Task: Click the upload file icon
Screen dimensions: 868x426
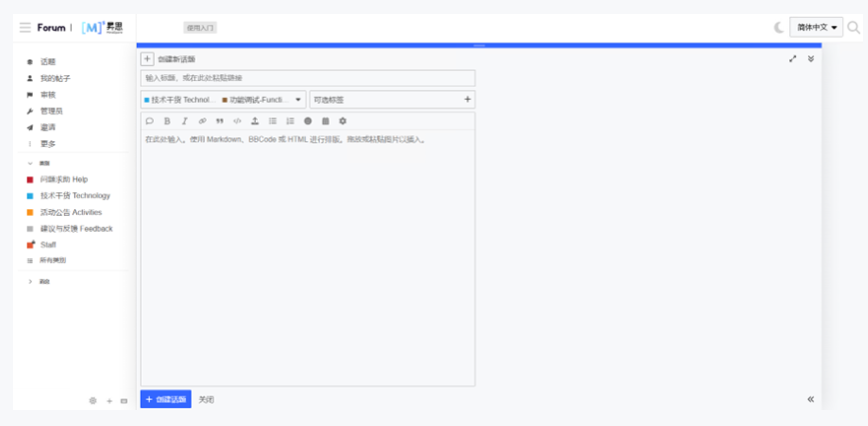Action: coord(255,121)
